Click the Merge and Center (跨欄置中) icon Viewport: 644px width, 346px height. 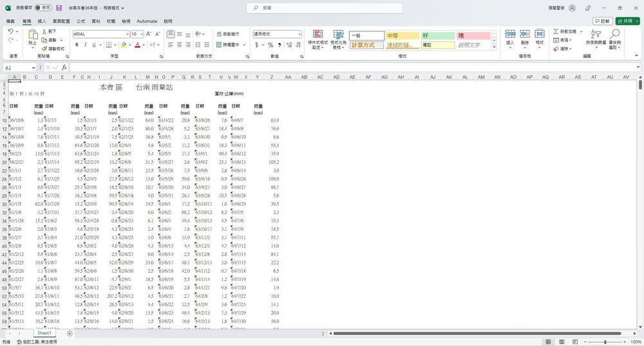pos(219,45)
